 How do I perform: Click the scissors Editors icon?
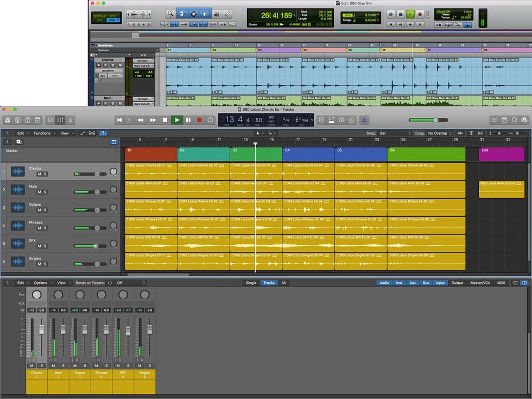[71, 120]
